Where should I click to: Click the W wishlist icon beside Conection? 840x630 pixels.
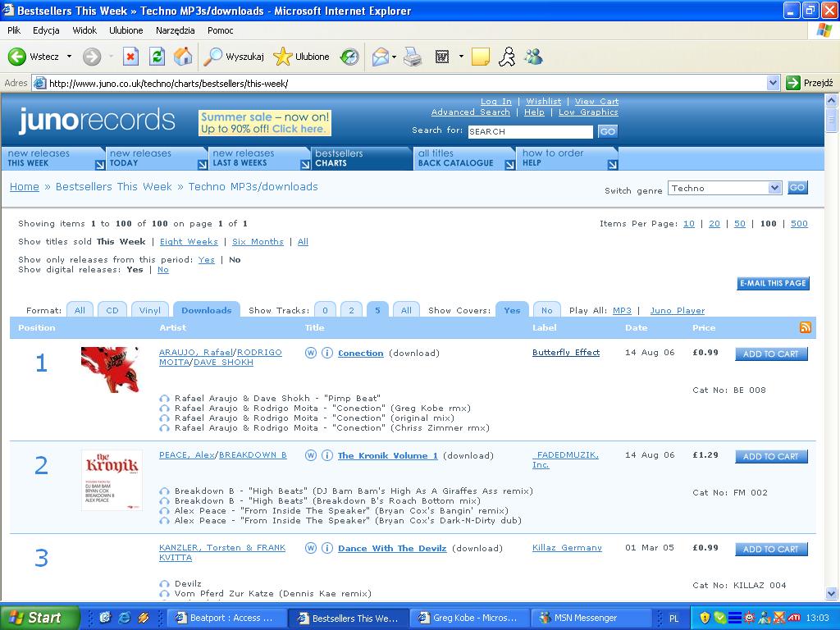pos(310,353)
